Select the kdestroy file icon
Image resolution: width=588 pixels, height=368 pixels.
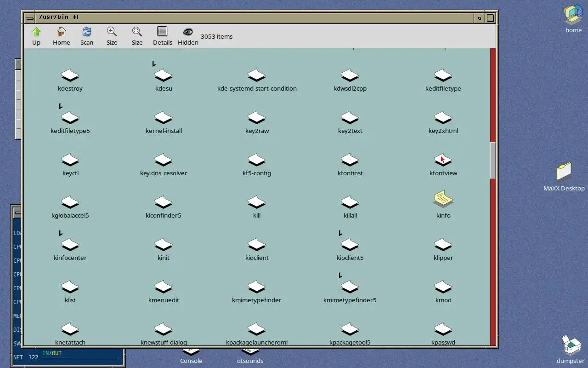tap(70, 75)
